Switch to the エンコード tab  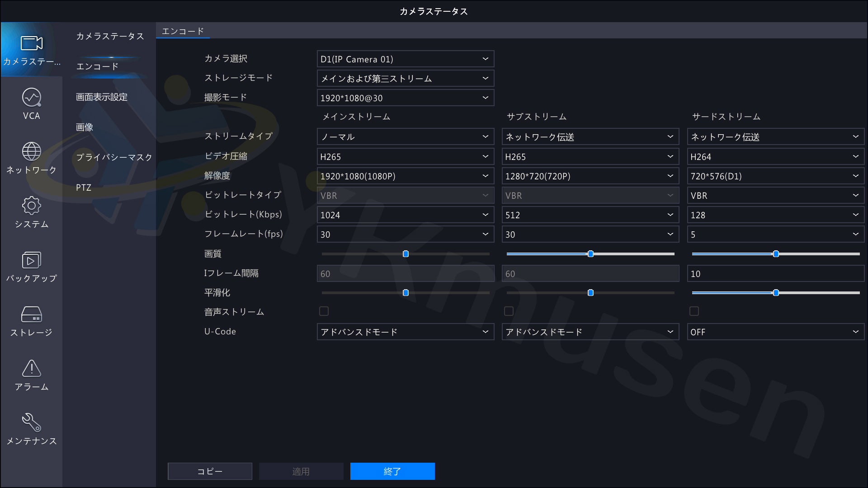tap(183, 31)
